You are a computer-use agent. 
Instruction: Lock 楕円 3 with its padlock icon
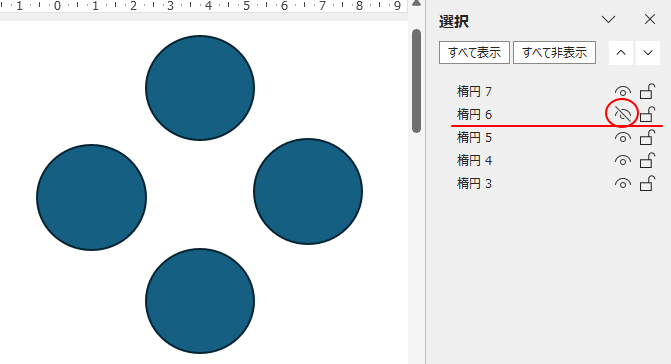(647, 183)
